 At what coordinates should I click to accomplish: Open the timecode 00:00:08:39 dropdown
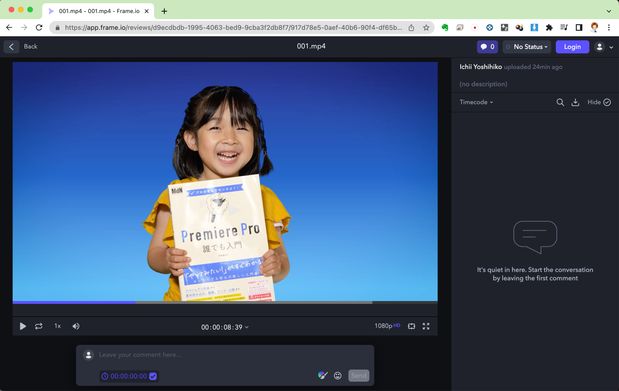pos(225,327)
